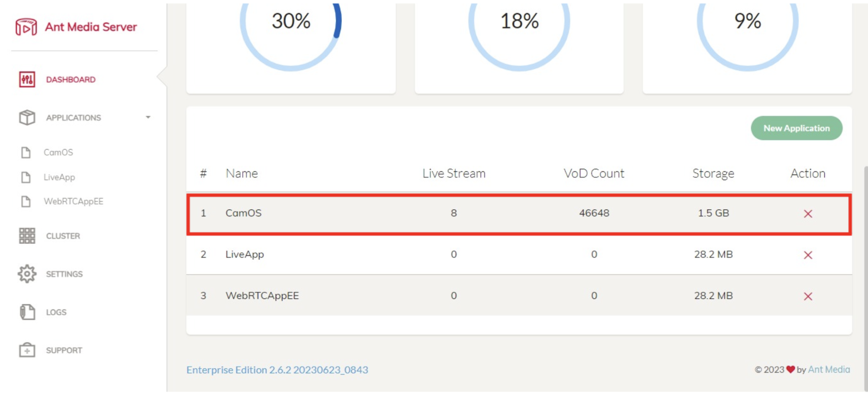
Task: Click the Cluster grid icon
Action: (x=27, y=236)
